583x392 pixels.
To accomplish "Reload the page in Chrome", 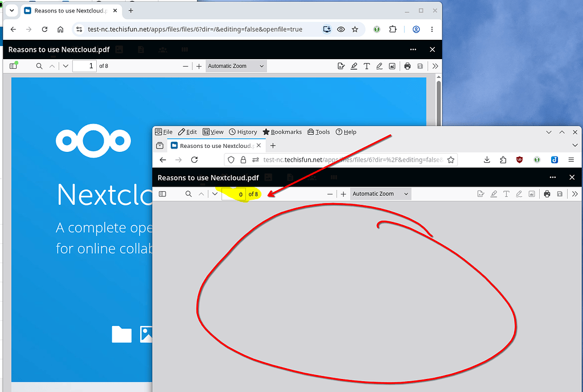I will (x=44, y=30).
